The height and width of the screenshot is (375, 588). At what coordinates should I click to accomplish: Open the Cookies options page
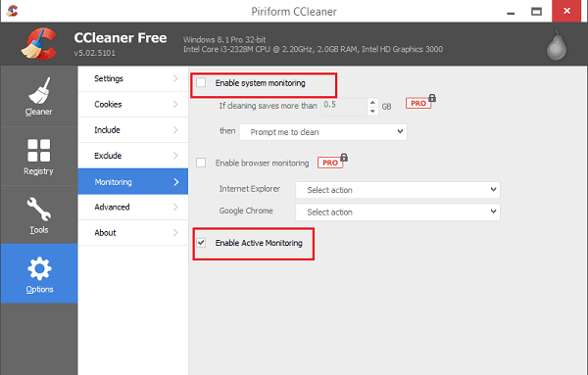133,105
